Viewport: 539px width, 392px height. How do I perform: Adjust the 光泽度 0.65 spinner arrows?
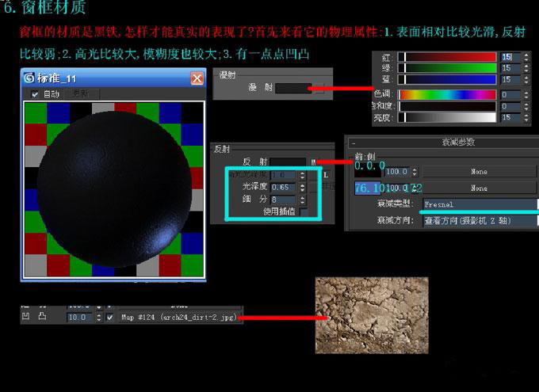[x=302, y=187]
